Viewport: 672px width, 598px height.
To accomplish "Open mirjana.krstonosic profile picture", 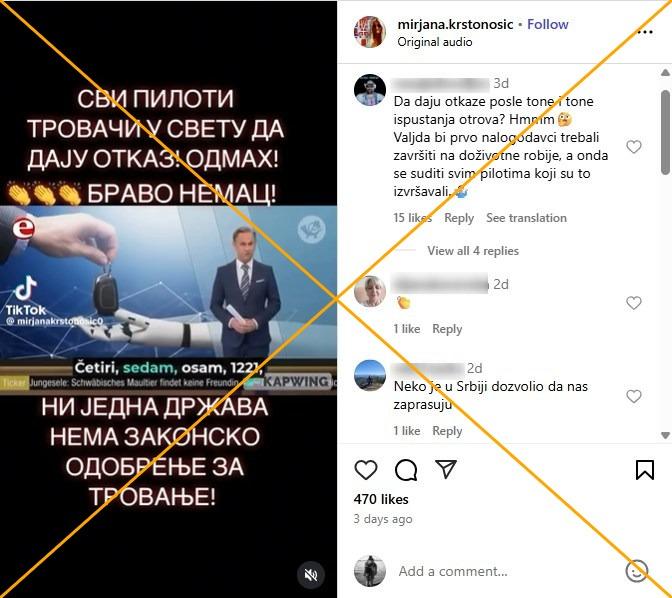I will coord(369,32).
